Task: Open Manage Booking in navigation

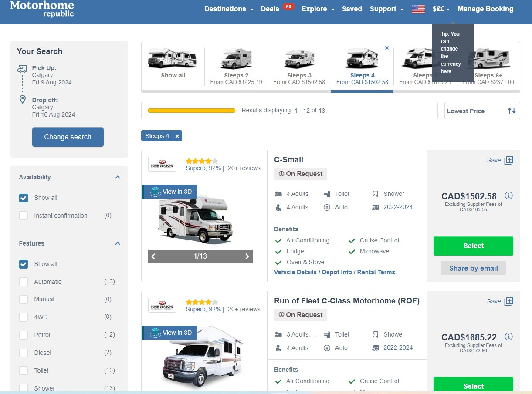Action: [x=485, y=9]
